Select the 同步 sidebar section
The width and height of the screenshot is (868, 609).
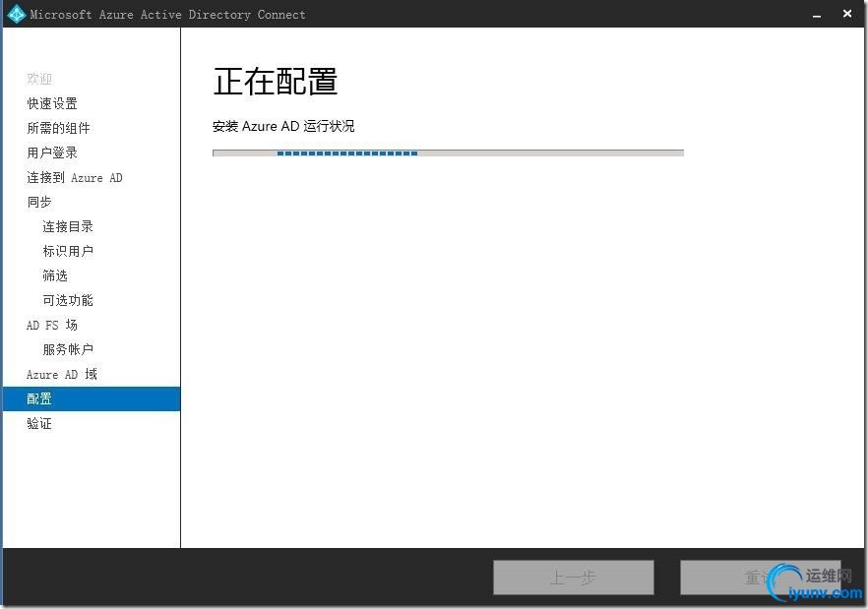[38, 202]
